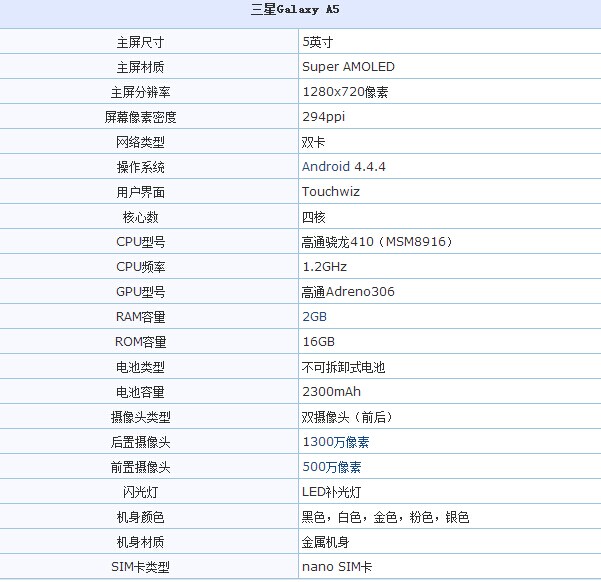
Task: Select the 摄像头类型 label
Action: coord(140,417)
